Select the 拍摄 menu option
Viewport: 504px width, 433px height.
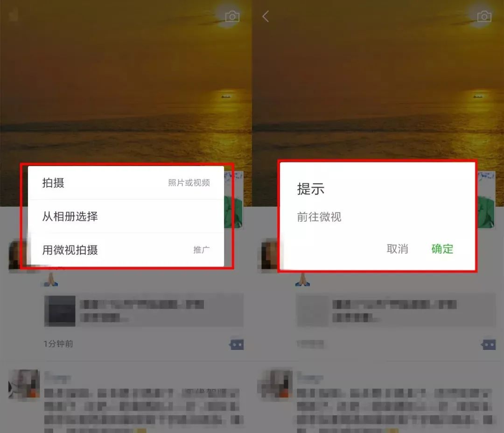point(126,182)
